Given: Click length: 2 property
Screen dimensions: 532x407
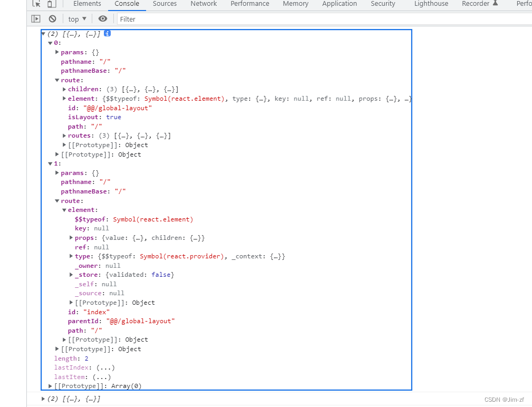Looking at the screenshot, I should click(x=71, y=358).
